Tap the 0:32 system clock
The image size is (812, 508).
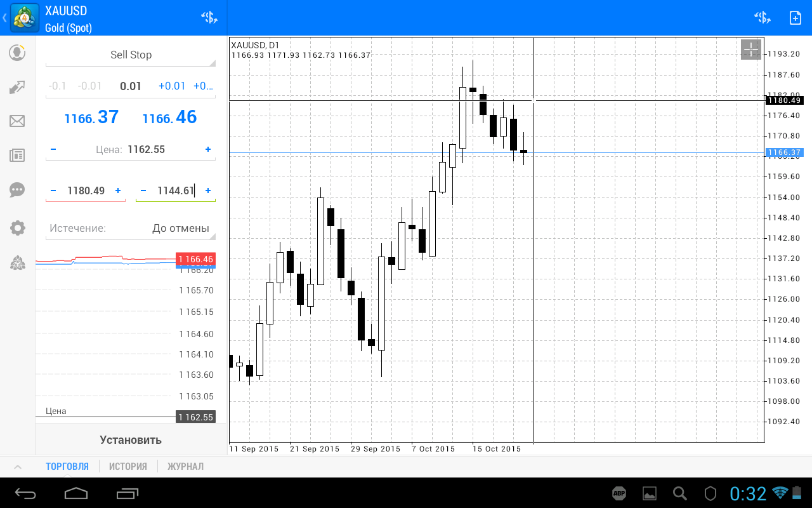748,493
